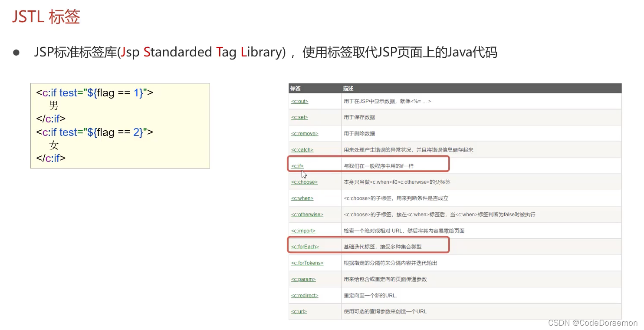The height and width of the screenshot is (330, 644).
Task: Select the c:catch link in the table
Action: click(x=302, y=149)
